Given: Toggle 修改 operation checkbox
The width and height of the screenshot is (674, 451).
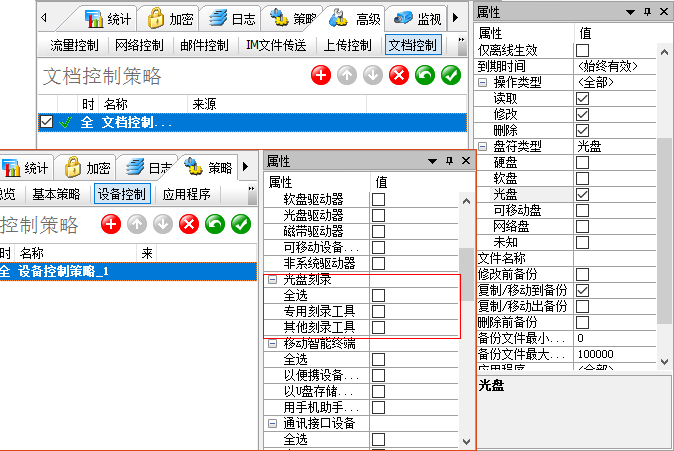Looking at the screenshot, I should click(x=582, y=114).
